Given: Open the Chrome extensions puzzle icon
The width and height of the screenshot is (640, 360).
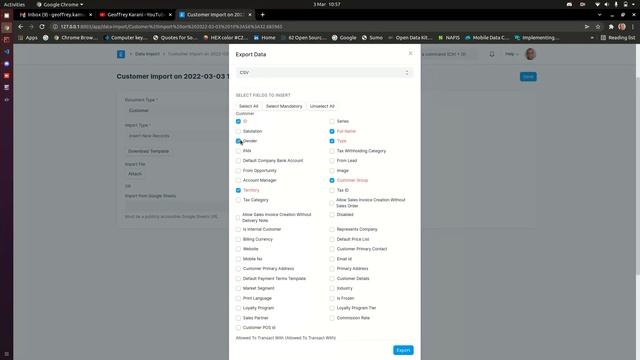Looking at the screenshot, I should [x=611, y=27].
